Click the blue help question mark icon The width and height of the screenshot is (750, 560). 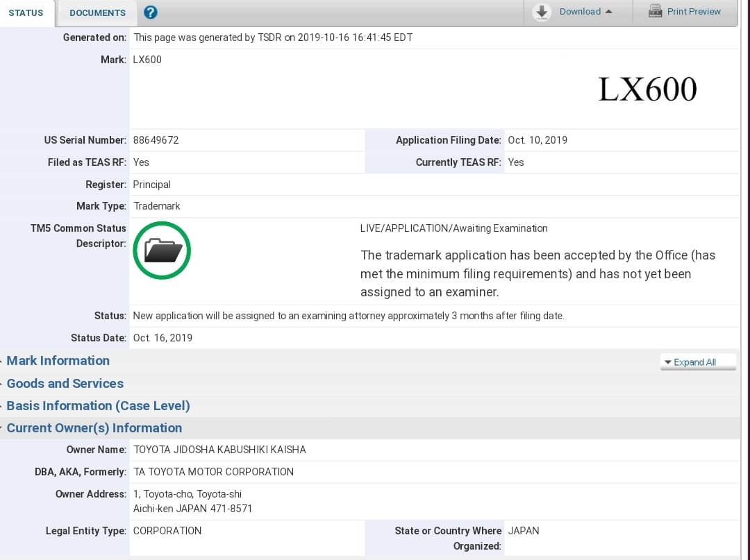tap(150, 12)
